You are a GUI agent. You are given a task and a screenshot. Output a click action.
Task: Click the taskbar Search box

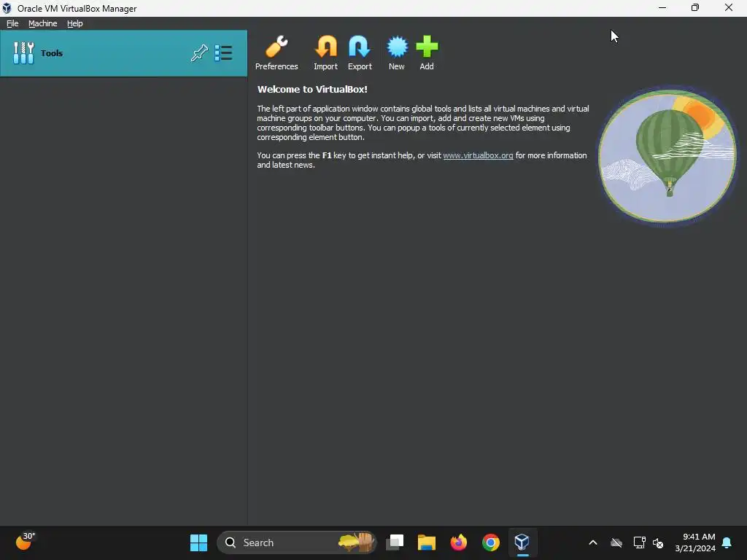tap(296, 542)
